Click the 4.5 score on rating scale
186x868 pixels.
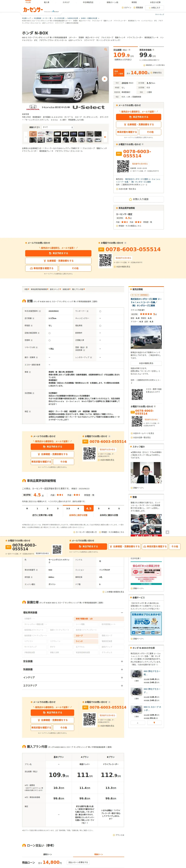(x=89, y=509)
